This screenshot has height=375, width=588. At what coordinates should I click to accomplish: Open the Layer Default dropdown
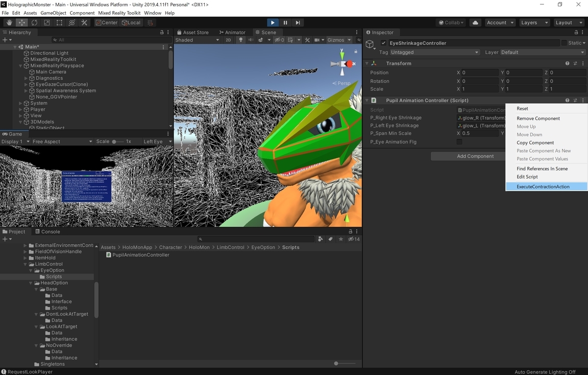pos(543,52)
